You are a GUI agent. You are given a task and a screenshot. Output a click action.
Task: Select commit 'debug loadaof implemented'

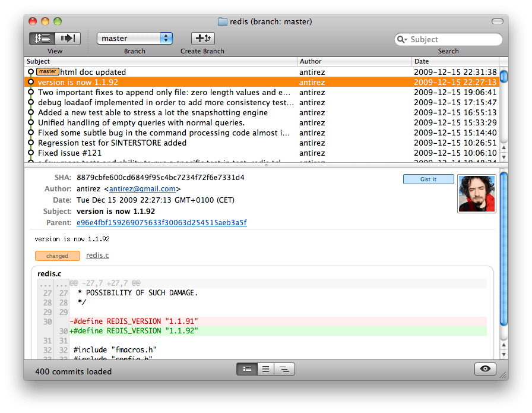point(262,103)
